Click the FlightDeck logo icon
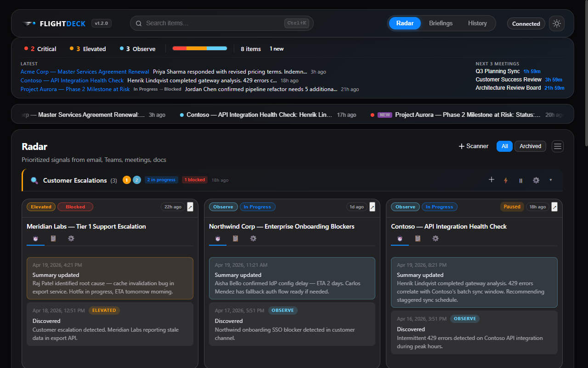The width and height of the screenshot is (588, 368). coord(28,23)
